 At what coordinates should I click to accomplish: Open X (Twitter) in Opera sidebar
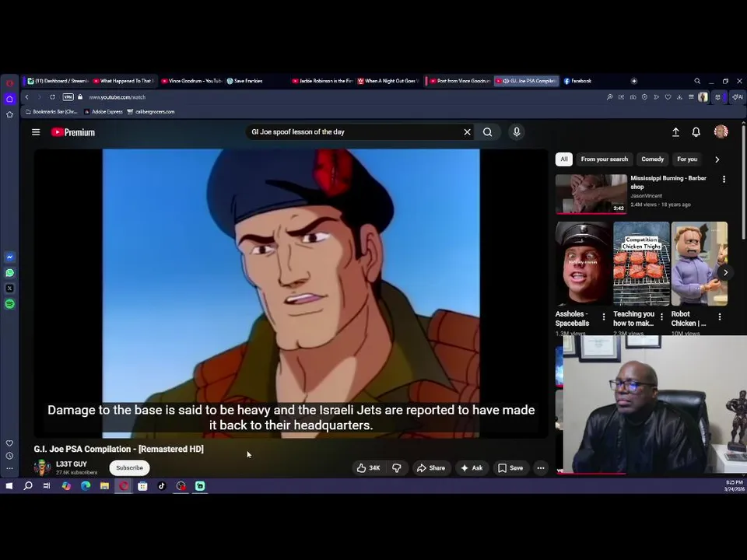pyautogui.click(x=9, y=289)
